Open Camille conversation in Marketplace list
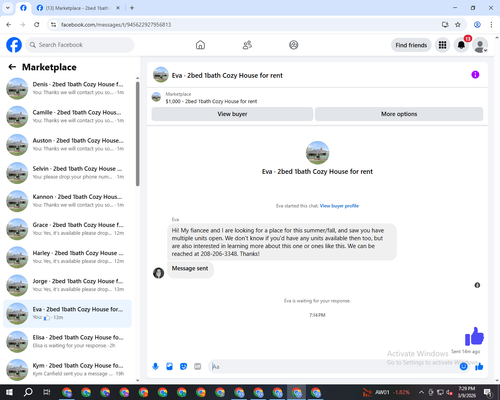The height and width of the screenshot is (400, 500). pos(68,117)
